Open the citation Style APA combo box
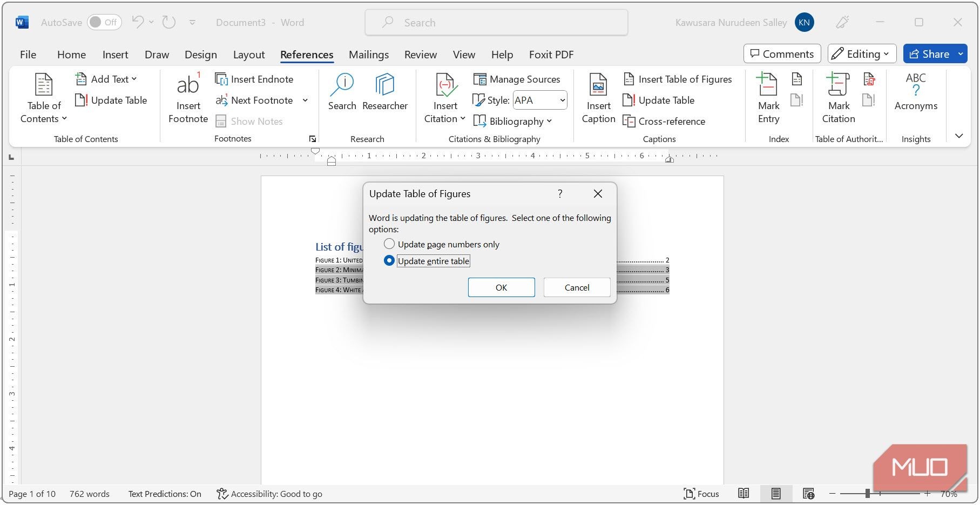The width and height of the screenshot is (980, 505). [539, 100]
